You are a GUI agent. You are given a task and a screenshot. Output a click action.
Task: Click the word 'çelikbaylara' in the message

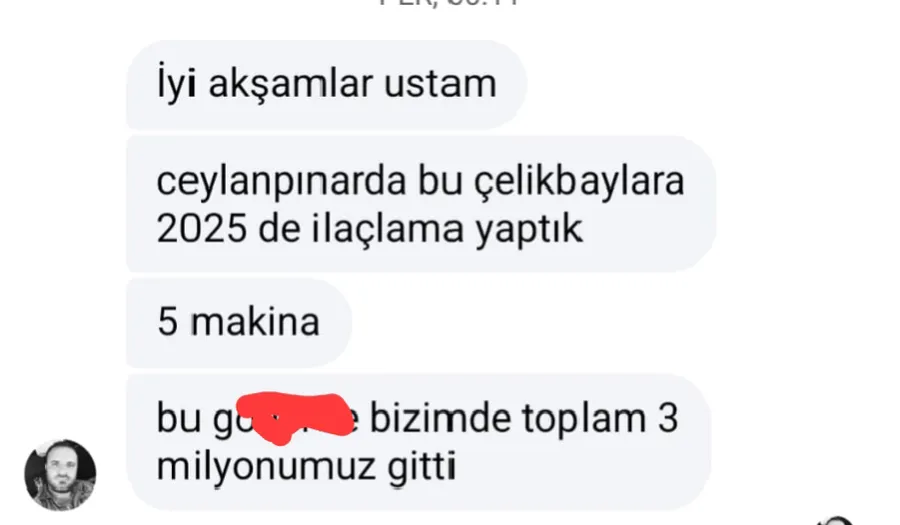click(580, 183)
